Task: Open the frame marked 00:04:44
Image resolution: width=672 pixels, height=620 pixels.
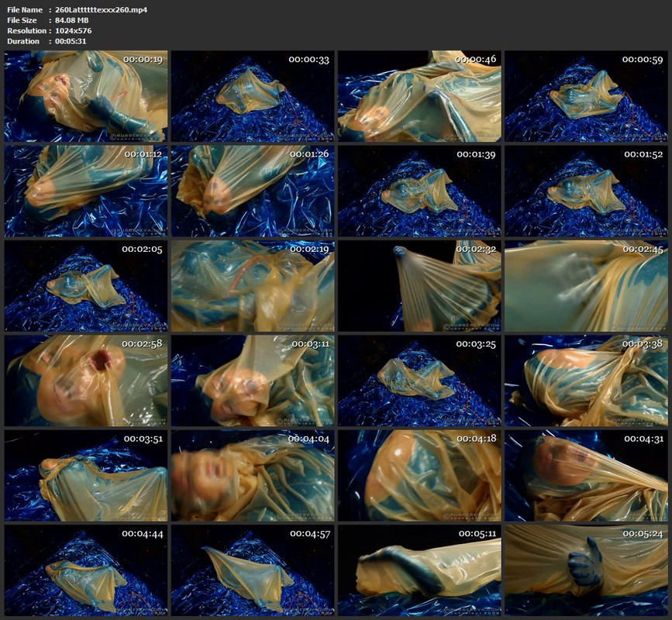Action: pyautogui.click(x=86, y=570)
